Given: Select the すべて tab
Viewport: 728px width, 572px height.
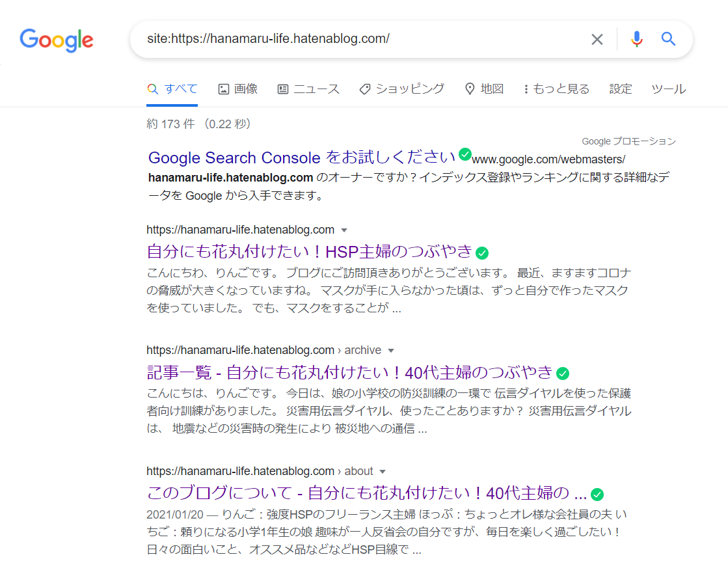Looking at the screenshot, I should [x=172, y=89].
